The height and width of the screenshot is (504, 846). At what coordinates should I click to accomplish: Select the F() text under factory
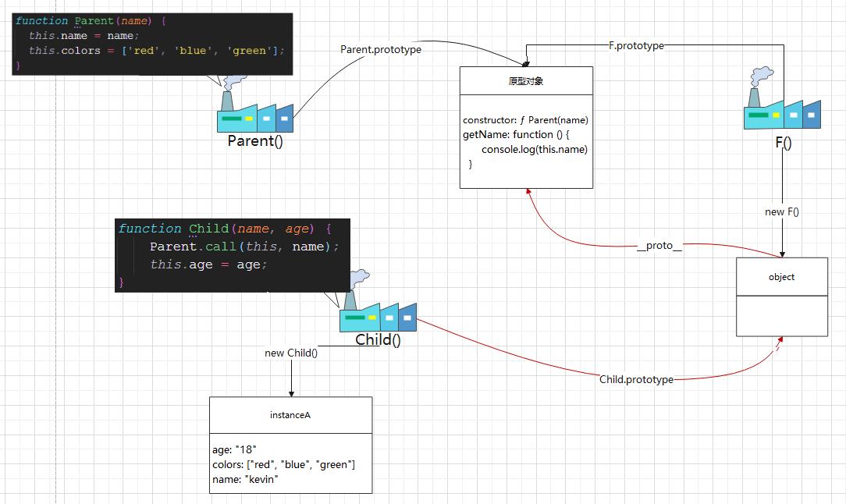(x=783, y=142)
